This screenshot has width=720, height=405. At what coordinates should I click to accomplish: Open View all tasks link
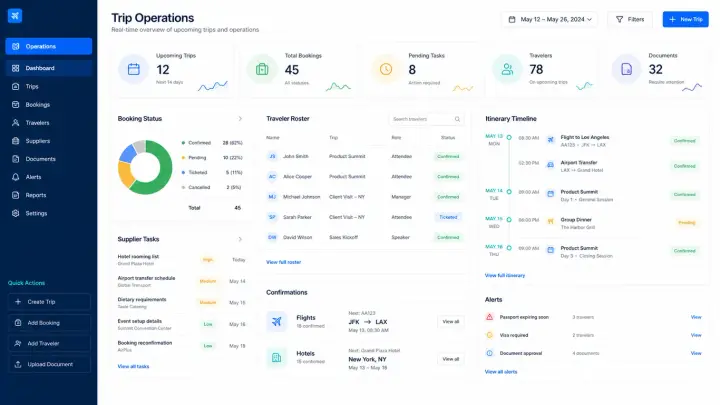click(x=133, y=366)
